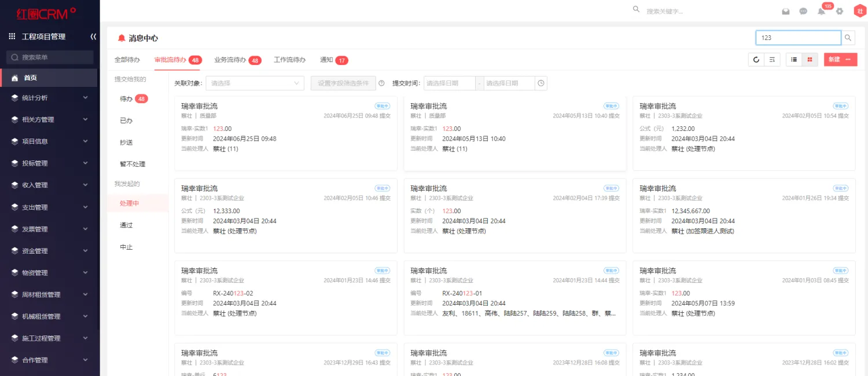
Task: Click the 提交时间 start date field
Action: 450,83
